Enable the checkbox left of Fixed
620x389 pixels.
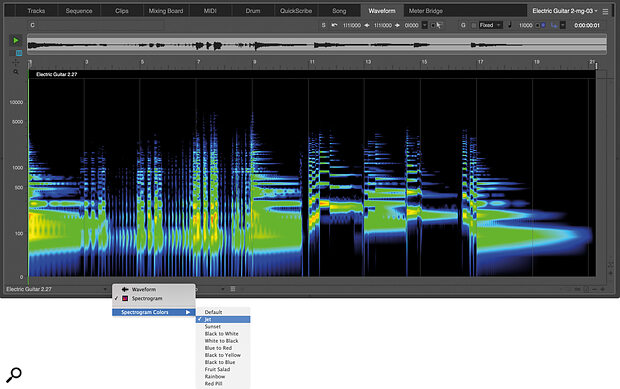coord(474,25)
